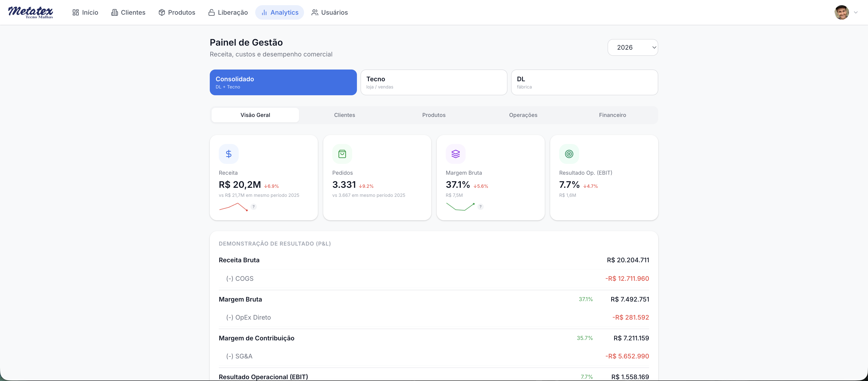
Task: Click the purple layers Margem Bruta icon
Action: coord(455,154)
